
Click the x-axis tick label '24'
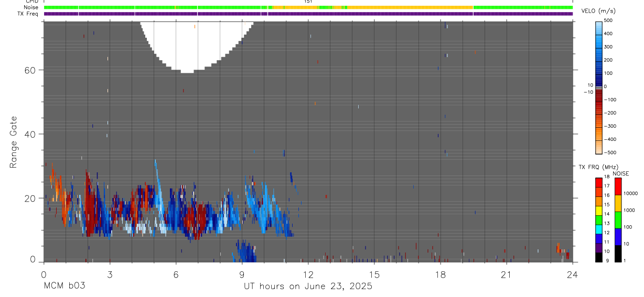(572, 274)
